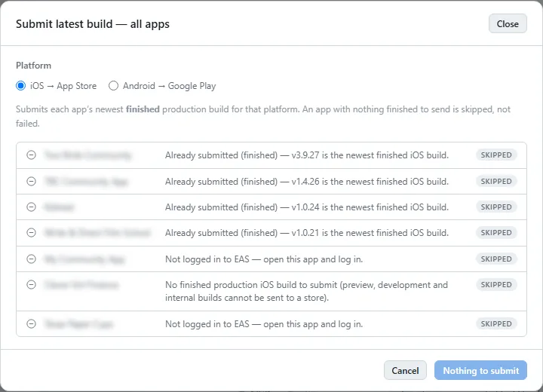Click the 'Submit latest build — all apps' title

point(93,24)
